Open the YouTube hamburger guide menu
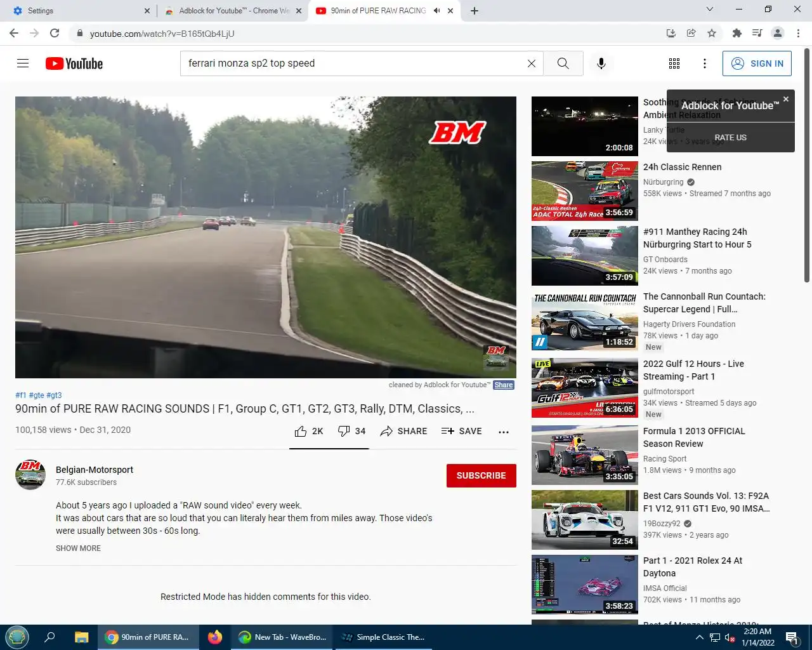Image resolution: width=812 pixels, height=650 pixels. click(23, 63)
